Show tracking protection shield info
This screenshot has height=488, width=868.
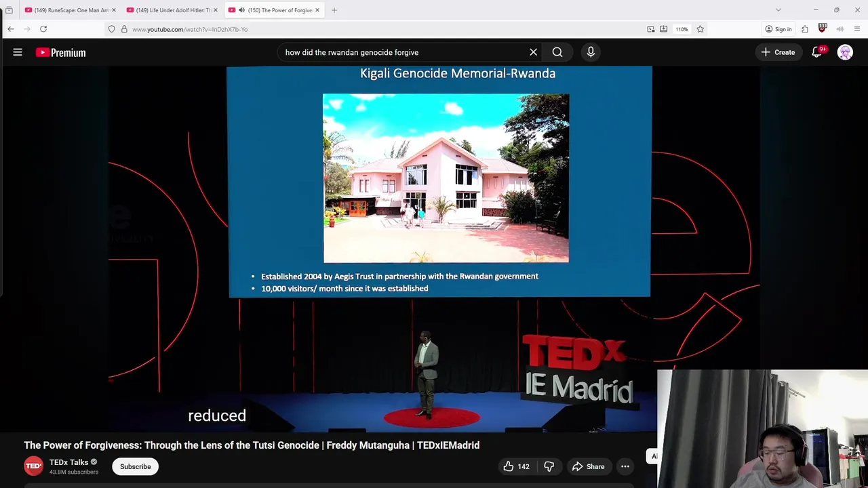click(112, 29)
